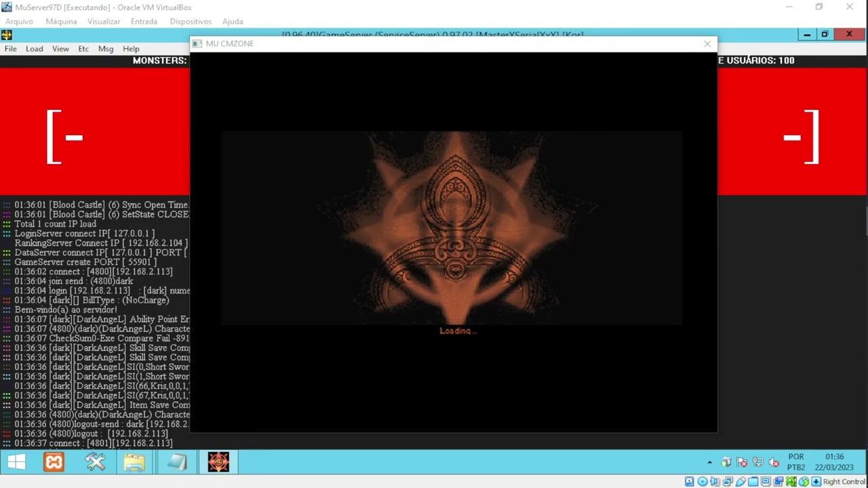This screenshot has width=868, height=488.
Task: Open File Explorer from the guest taskbar
Action: point(134,462)
